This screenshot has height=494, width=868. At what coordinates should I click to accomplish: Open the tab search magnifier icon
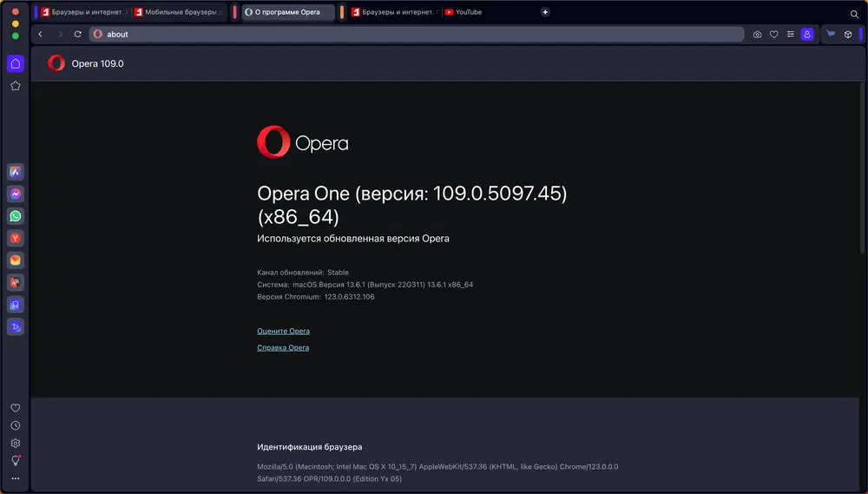[854, 14]
